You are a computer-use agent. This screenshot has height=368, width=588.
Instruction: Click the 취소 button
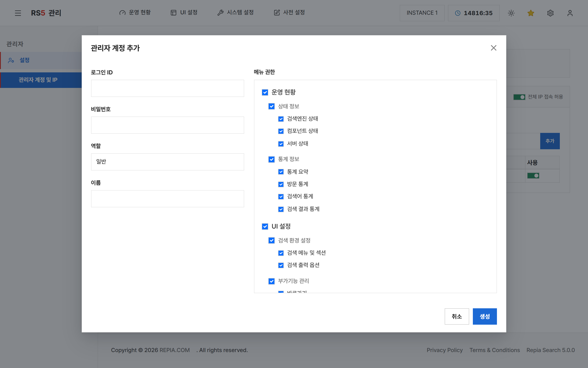(x=457, y=316)
